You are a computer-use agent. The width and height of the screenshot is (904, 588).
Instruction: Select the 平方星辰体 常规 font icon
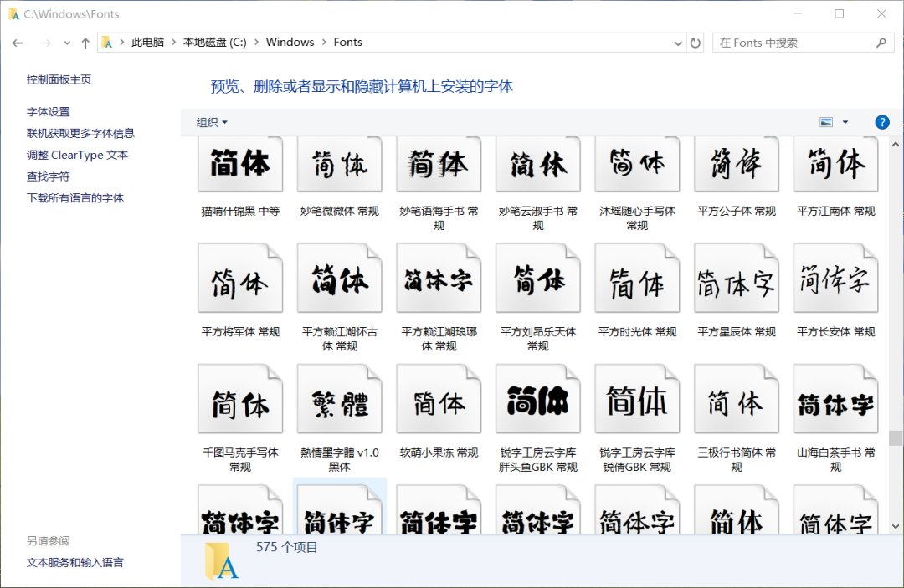click(737, 279)
